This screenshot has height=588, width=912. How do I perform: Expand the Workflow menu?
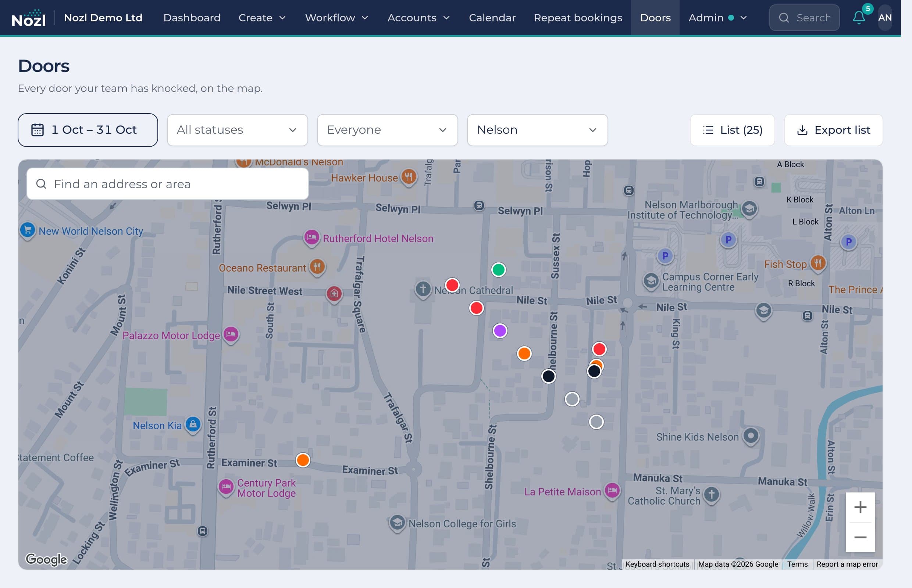click(x=336, y=18)
